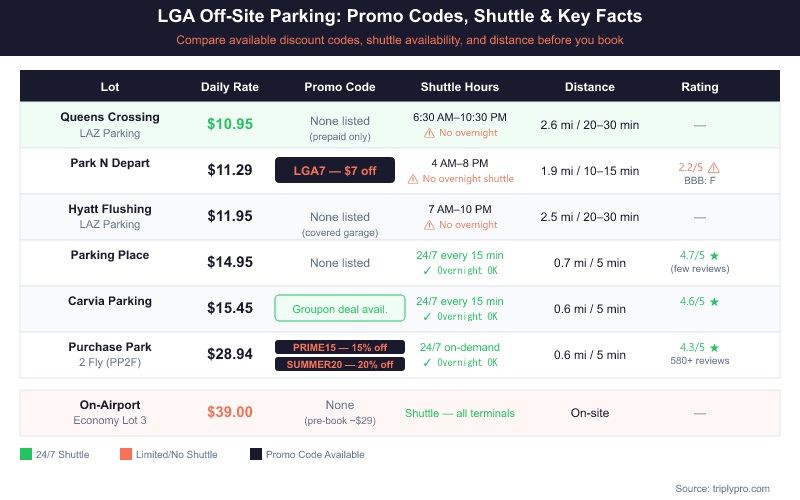The width and height of the screenshot is (800, 500).
Task: Click the star next to the 4.6/5 rating
Action: [715, 301]
